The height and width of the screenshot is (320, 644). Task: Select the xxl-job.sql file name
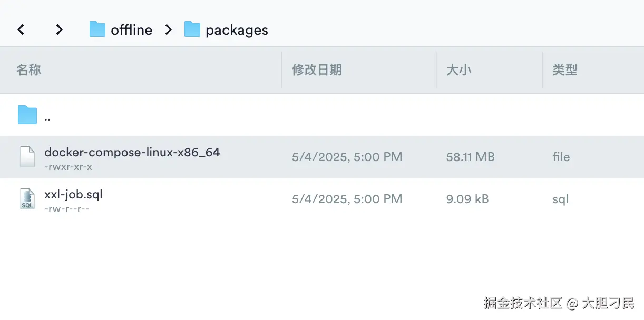[73, 194]
